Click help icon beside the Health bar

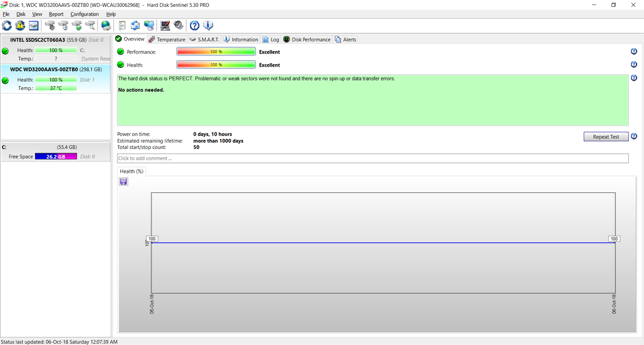tap(634, 65)
